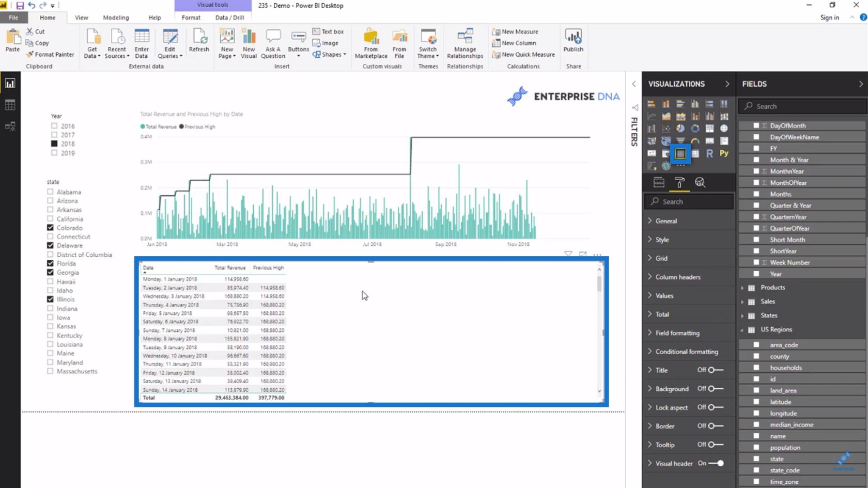Expand the Sales table in Fields
Viewport: 868px width, 488px height.
coord(742,302)
